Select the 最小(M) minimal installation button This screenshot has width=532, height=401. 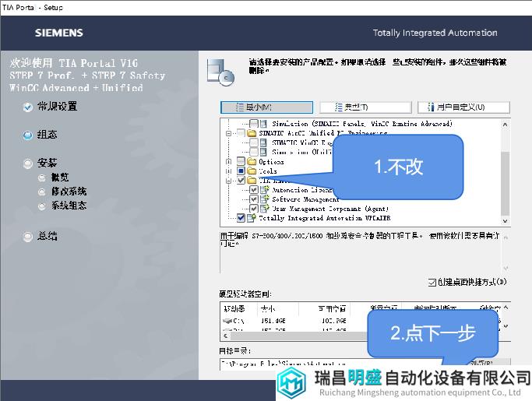click(x=266, y=107)
